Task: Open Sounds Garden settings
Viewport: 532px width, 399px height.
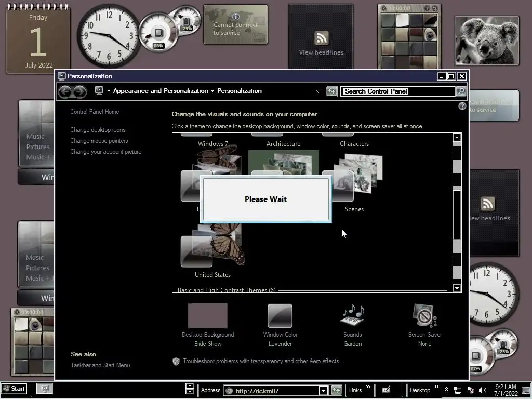Action: [352, 325]
